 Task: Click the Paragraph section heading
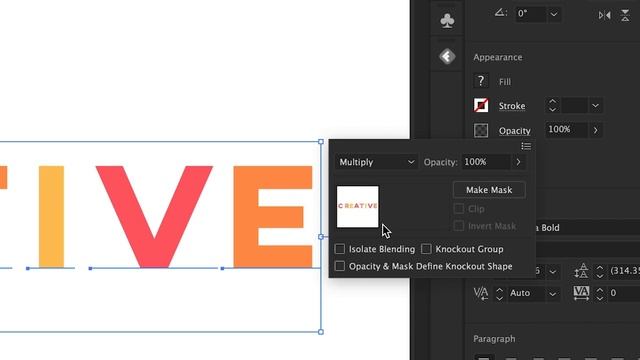[494, 339]
